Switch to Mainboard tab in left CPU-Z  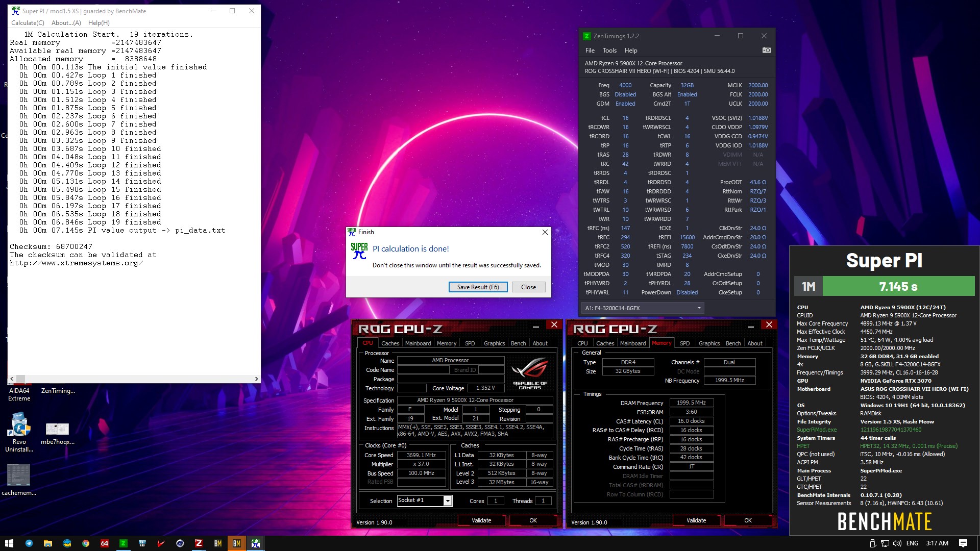pos(418,343)
